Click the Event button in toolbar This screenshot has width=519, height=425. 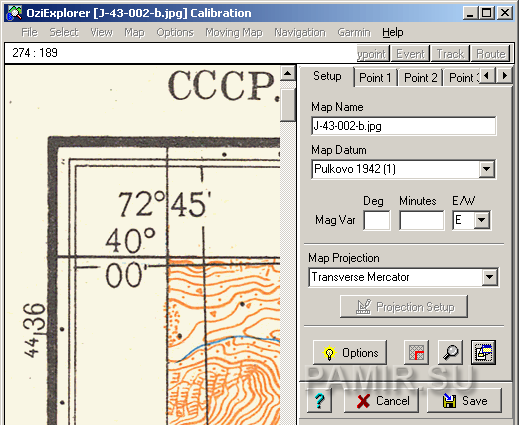coord(410,54)
